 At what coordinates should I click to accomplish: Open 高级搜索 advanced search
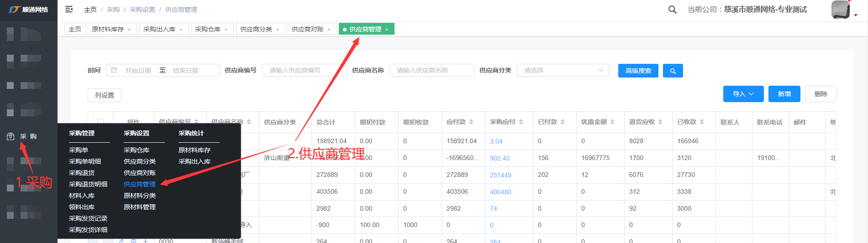(638, 71)
